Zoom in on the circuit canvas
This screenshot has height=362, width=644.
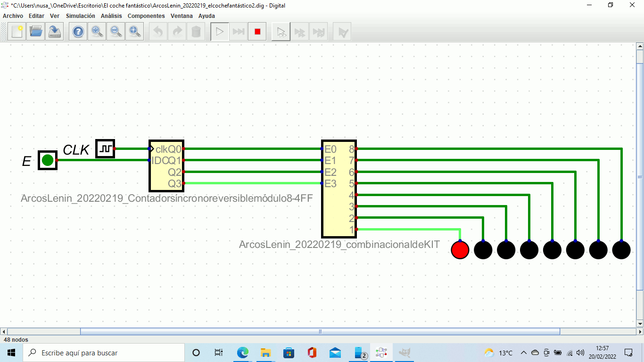97,32
